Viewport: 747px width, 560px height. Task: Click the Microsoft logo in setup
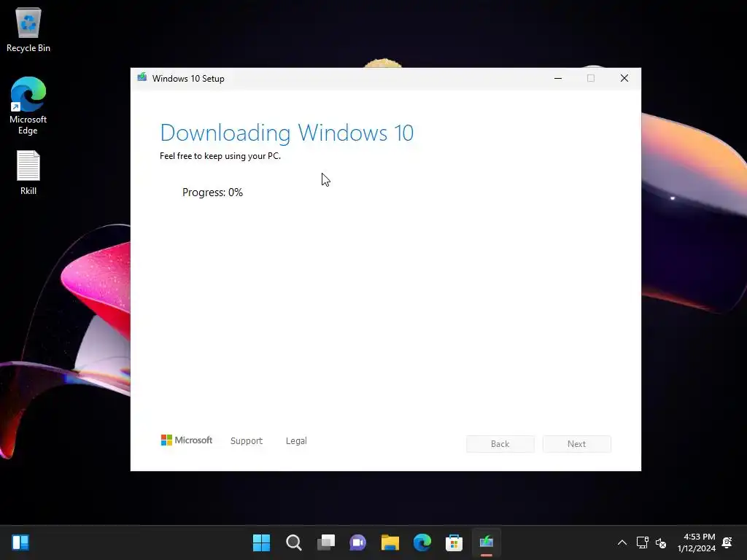187,440
